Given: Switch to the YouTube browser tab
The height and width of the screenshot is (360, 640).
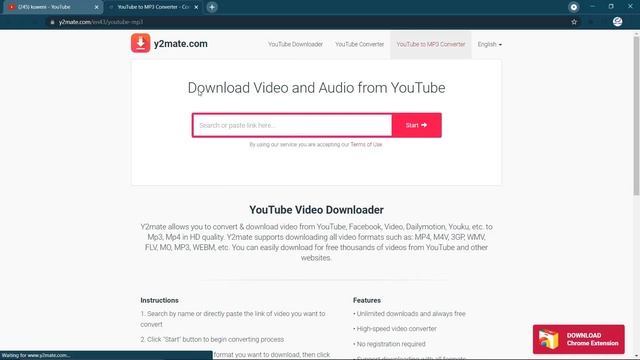Looking at the screenshot, I should (48, 7).
